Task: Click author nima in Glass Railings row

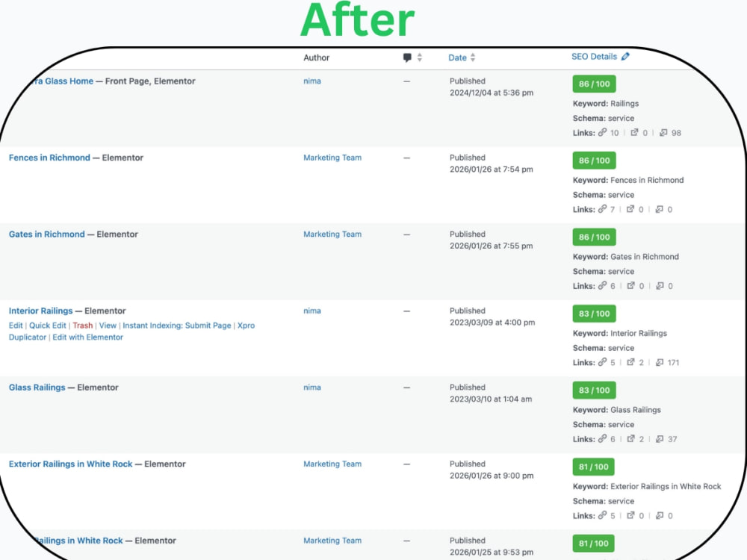Action: tap(312, 388)
